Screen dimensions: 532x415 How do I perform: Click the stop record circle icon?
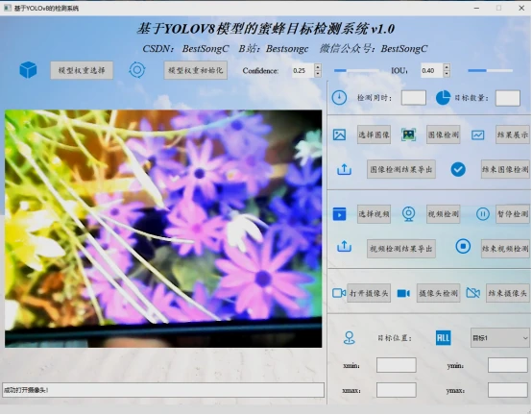tap(463, 246)
